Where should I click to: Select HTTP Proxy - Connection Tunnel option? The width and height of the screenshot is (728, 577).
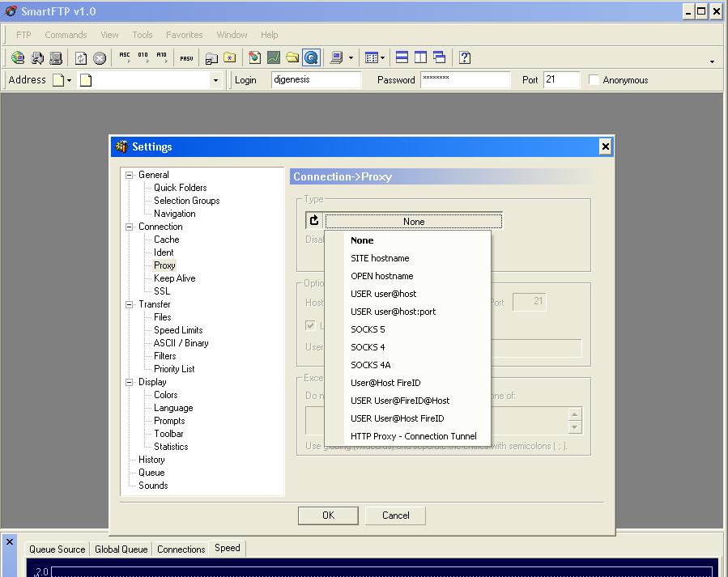coord(413,436)
